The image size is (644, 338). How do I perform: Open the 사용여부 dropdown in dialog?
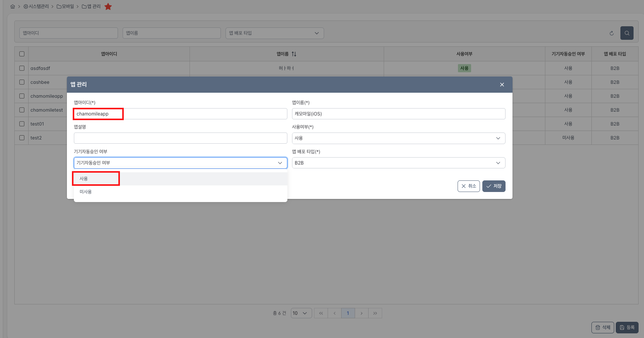click(x=398, y=138)
